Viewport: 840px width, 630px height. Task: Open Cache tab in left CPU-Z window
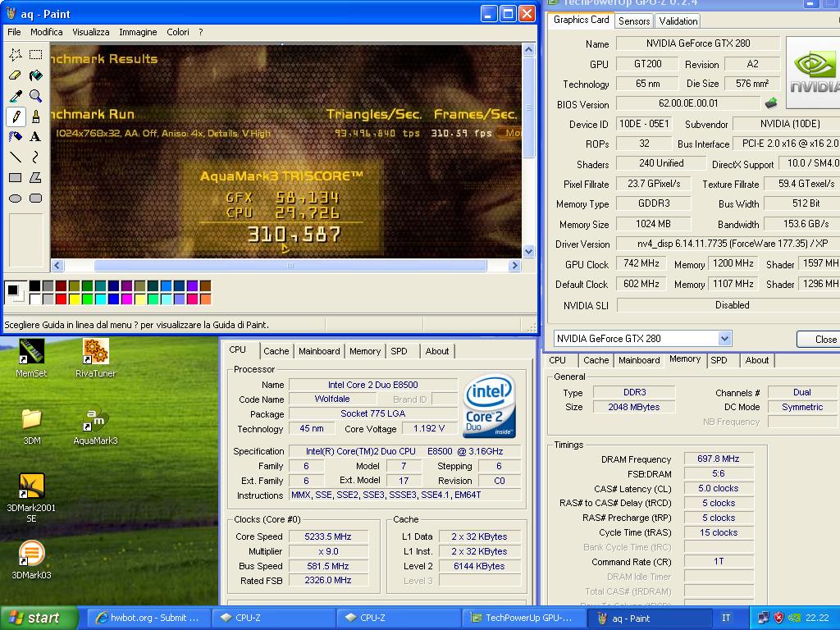pos(276,351)
